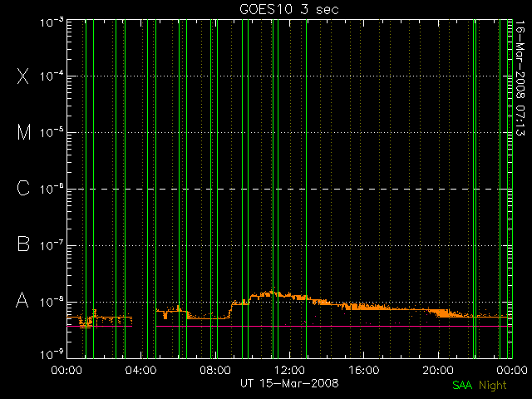Click the 10^-5 y-axis tick label
Viewport: 532px width, 399px height.
(52, 133)
